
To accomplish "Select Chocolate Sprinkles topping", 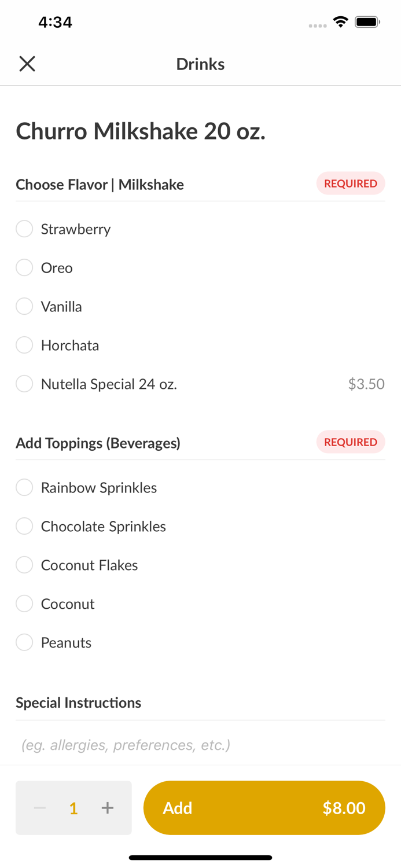I will click(x=24, y=527).
